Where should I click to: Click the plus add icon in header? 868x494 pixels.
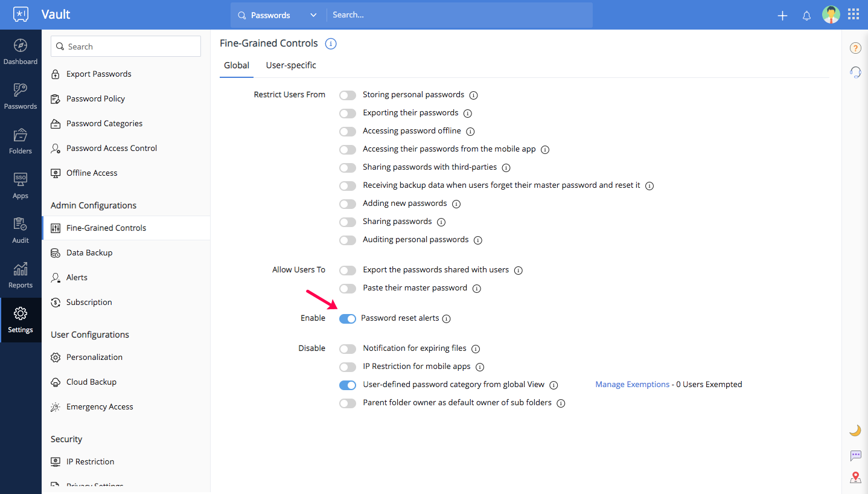click(x=782, y=16)
